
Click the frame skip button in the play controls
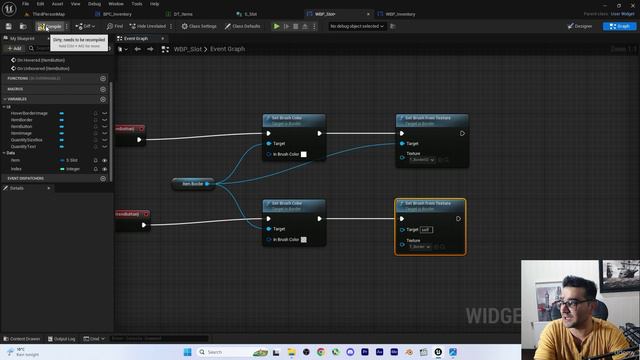coord(287,26)
